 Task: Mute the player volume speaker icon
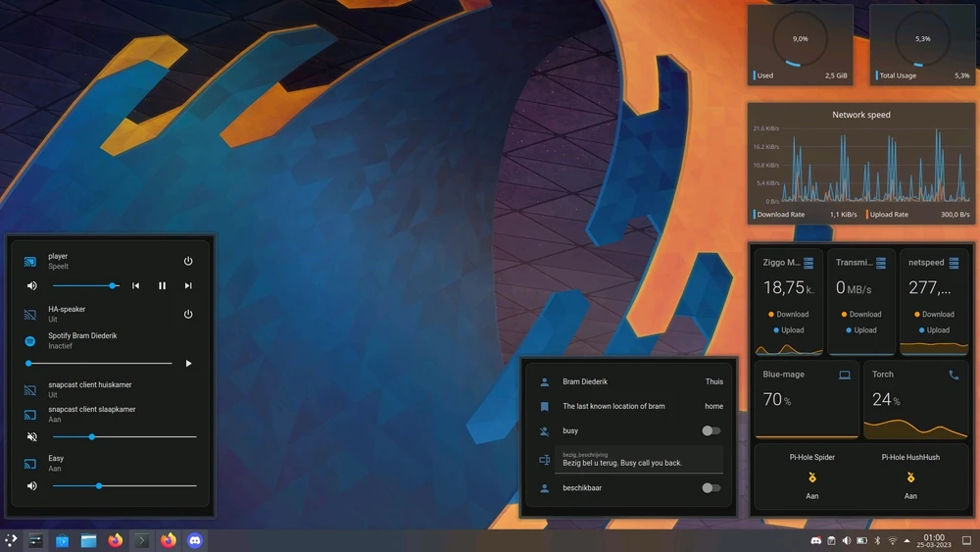[31, 286]
